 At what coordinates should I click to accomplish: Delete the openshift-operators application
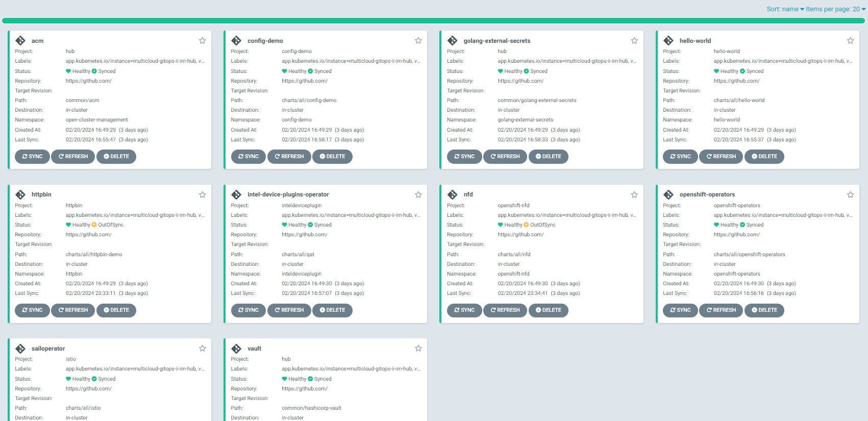[x=764, y=310]
